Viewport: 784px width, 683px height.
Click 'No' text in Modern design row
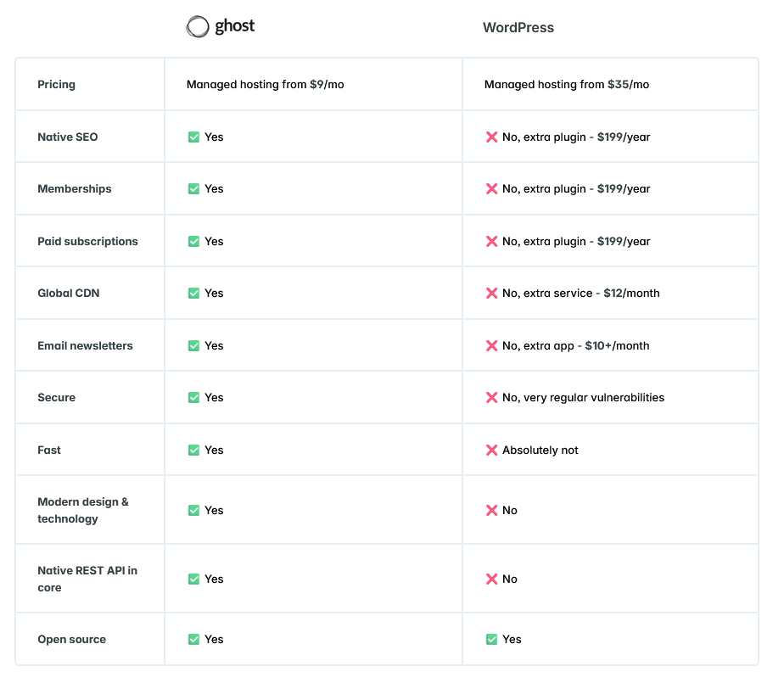(x=510, y=511)
